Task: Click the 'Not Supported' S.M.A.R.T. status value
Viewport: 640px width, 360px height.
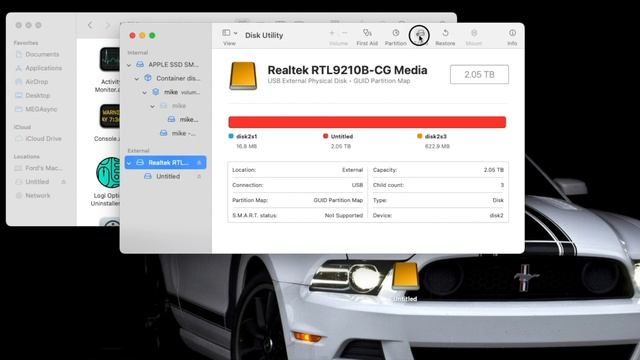Action: [344, 215]
